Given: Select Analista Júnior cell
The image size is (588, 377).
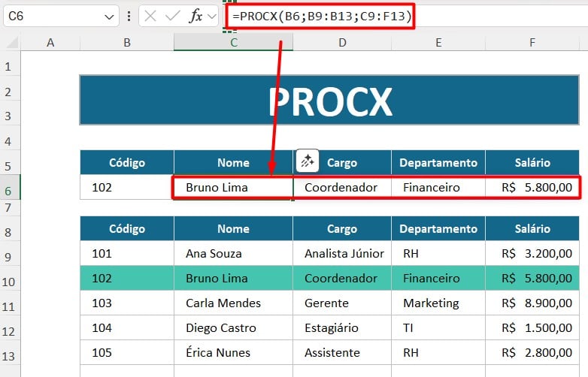Looking at the screenshot, I should pyautogui.click(x=342, y=253).
